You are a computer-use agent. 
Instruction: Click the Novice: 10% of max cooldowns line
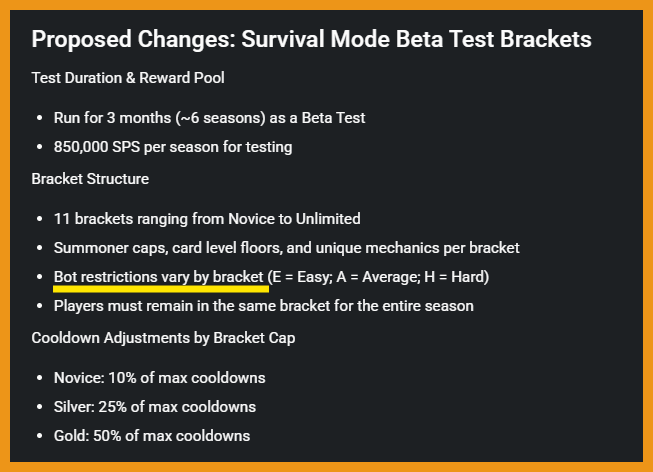pos(160,378)
